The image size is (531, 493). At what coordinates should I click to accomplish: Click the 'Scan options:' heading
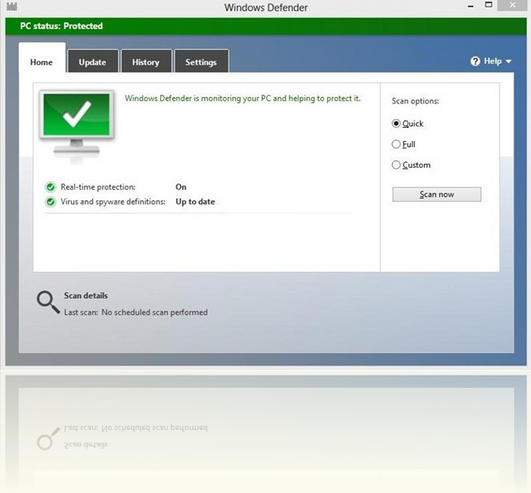[415, 101]
